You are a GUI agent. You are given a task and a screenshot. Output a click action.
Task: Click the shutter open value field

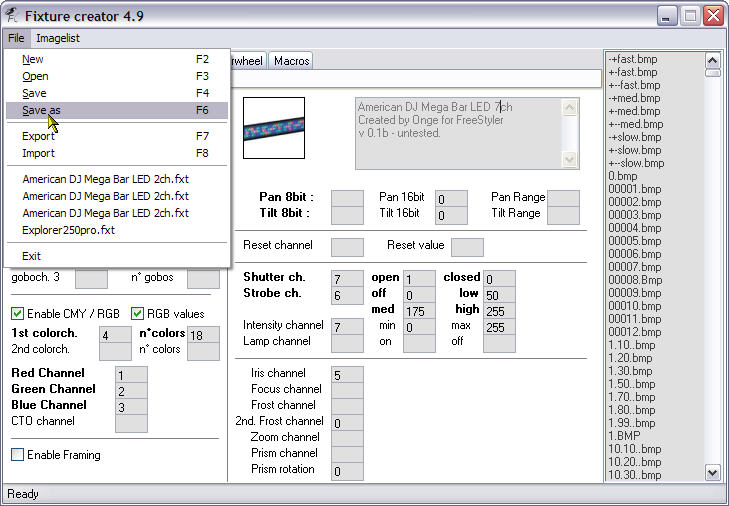tap(419, 279)
